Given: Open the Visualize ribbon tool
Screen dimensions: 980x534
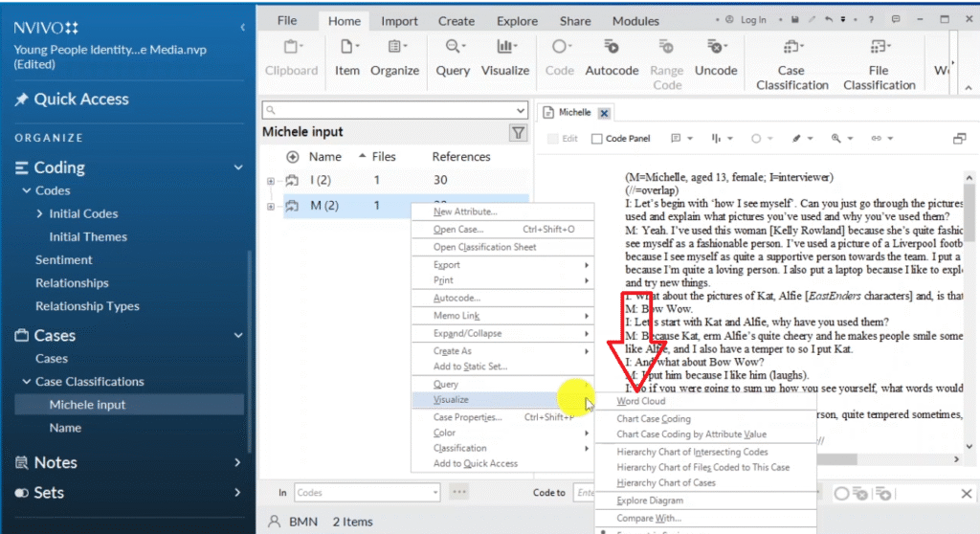Looking at the screenshot, I should 505,57.
